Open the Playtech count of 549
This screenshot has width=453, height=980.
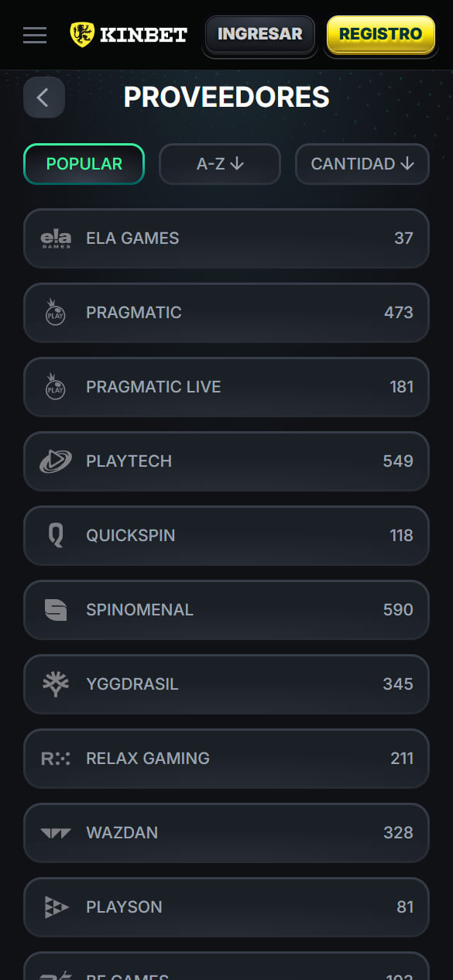point(398,461)
